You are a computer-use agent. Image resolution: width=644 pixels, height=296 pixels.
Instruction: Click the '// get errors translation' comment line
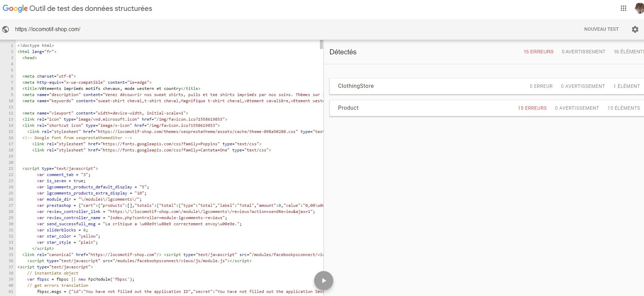[58, 285]
